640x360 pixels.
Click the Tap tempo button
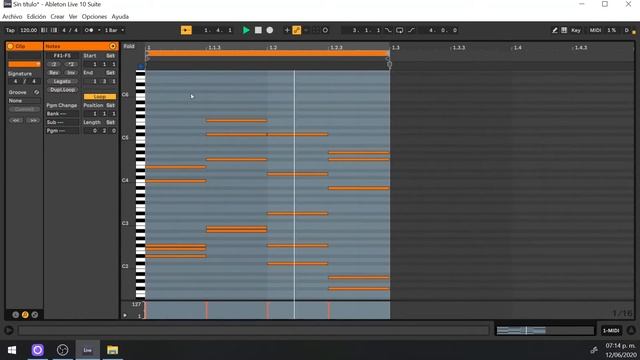click(x=10, y=30)
